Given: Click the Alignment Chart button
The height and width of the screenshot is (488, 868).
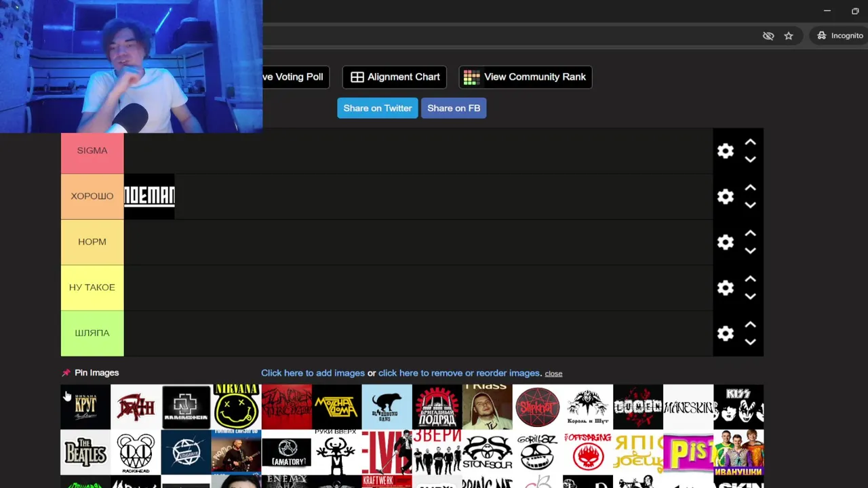Looking at the screenshot, I should tap(395, 77).
